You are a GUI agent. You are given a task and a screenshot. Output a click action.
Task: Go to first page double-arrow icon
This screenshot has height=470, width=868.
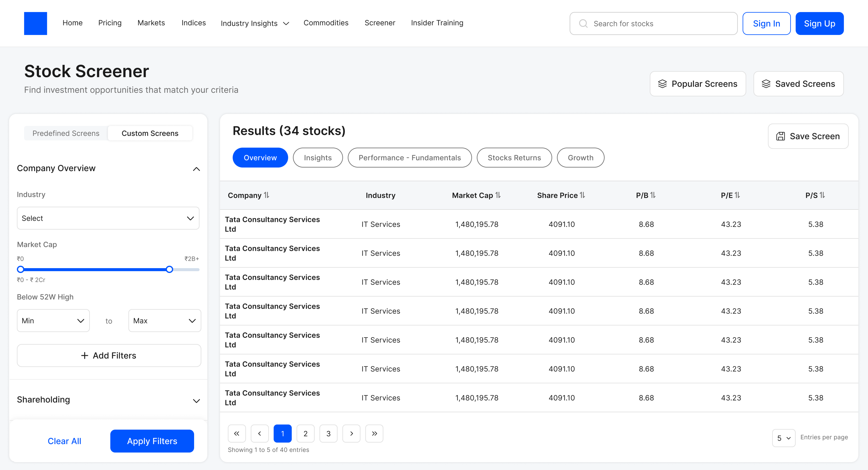[x=236, y=434]
